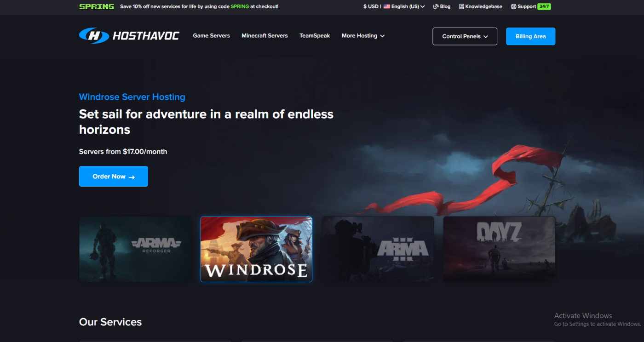Go to Game Servers menu item
This screenshot has height=342, width=644.
click(211, 36)
